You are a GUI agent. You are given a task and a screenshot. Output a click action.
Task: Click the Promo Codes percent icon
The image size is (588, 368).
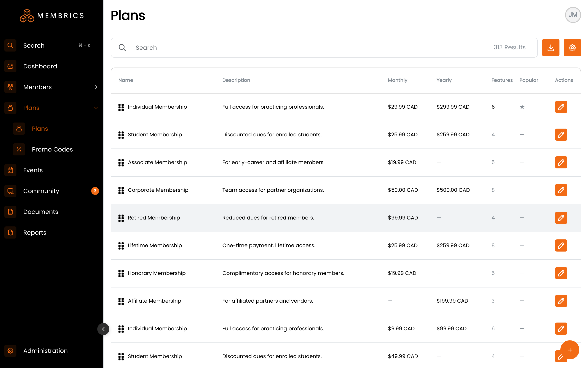tap(19, 149)
